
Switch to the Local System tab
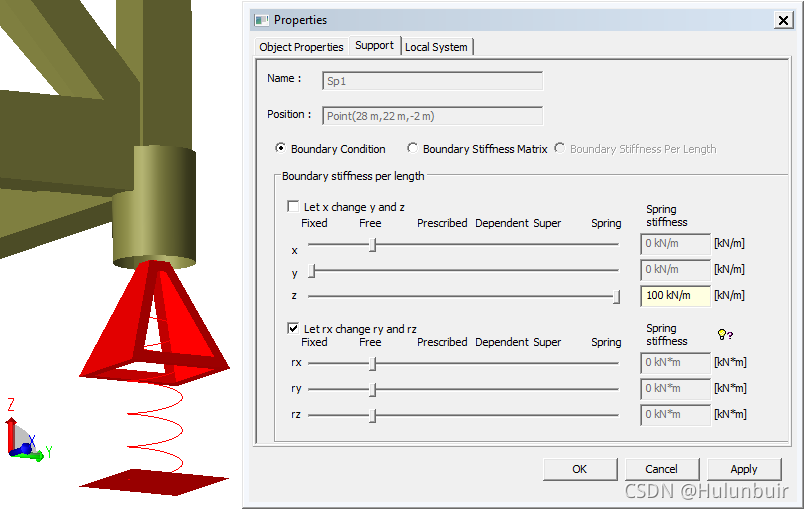(x=436, y=47)
